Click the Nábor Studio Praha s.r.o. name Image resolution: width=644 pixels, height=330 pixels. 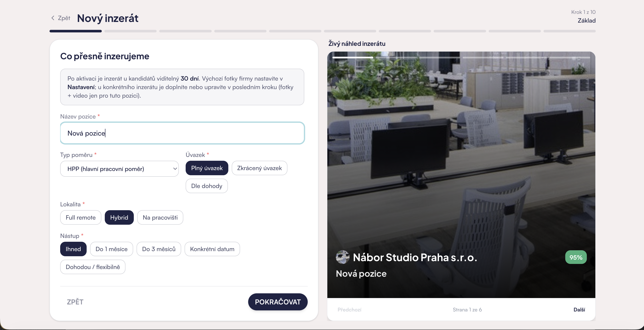[x=415, y=257]
